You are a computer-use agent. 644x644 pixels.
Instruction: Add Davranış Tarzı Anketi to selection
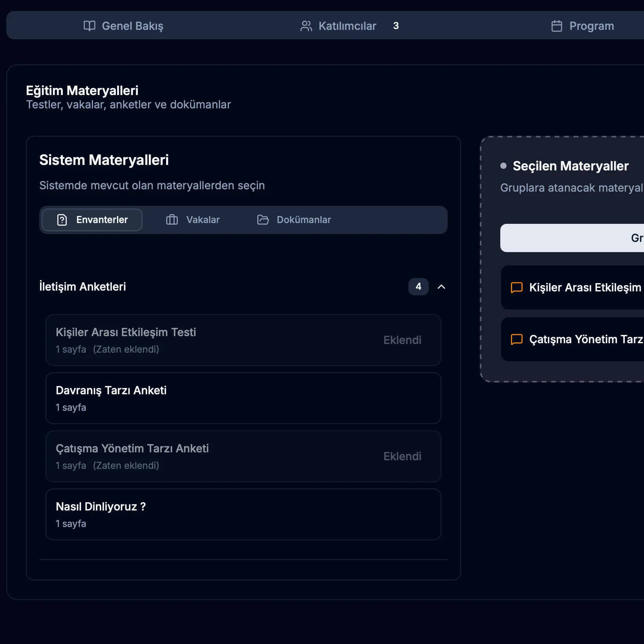pos(243,398)
